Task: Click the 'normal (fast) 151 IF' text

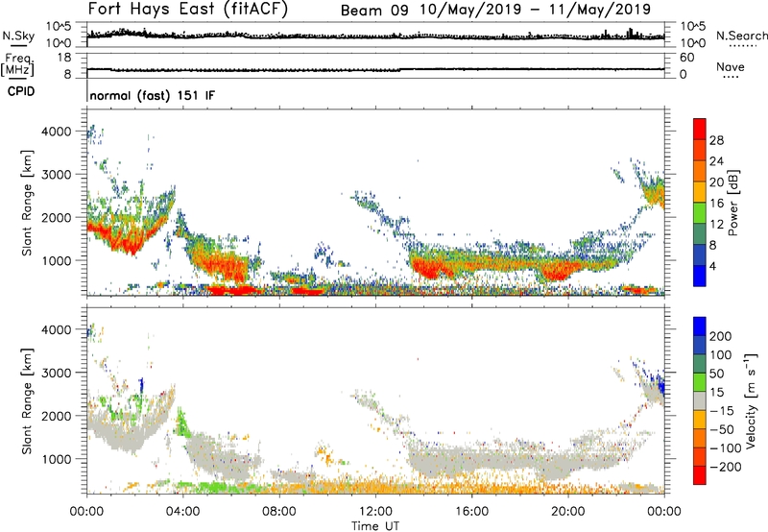Action: [x=153, y=95]
